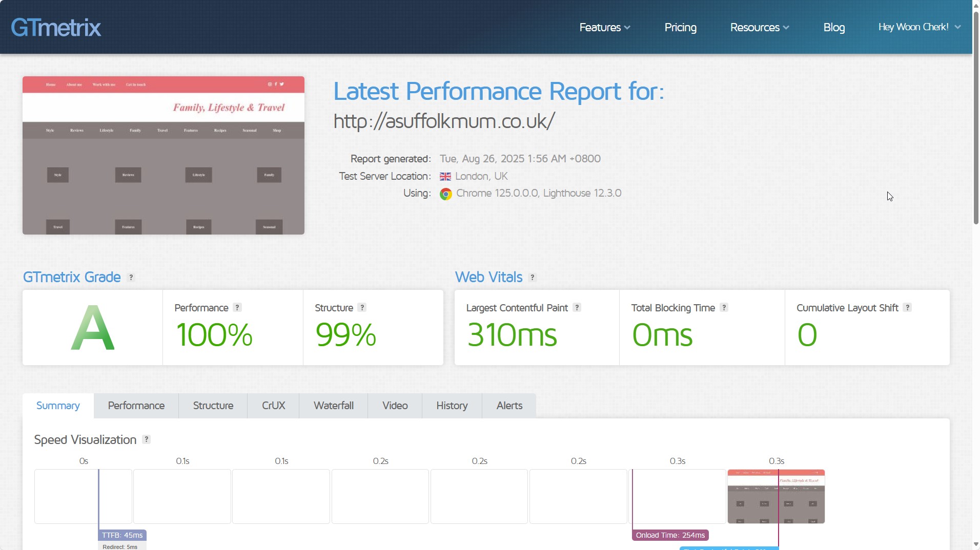Click the Redirect: 5ms label
This screenshot has height=550, width=980.
pos(120,546)
